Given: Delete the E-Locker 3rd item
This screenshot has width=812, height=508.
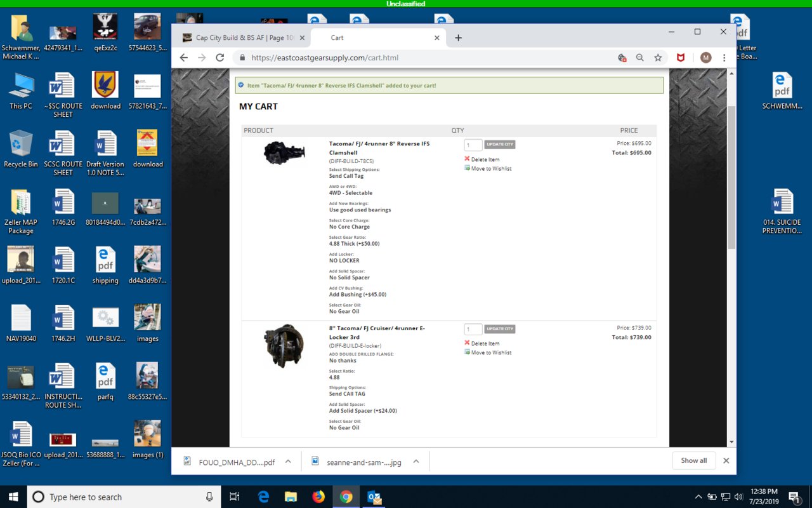Looking at the screenshot, I should coord(482,344).
